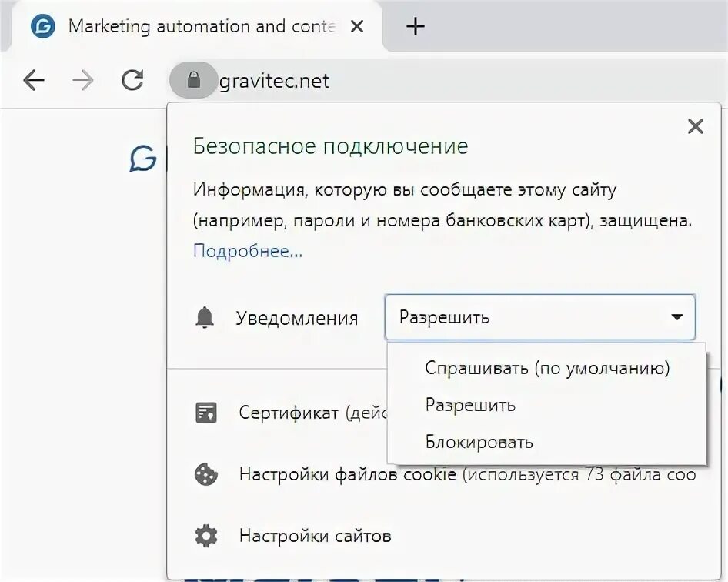728x582 pixels.
Task: Click the browser forward arrow
Action: pos(82,79)
